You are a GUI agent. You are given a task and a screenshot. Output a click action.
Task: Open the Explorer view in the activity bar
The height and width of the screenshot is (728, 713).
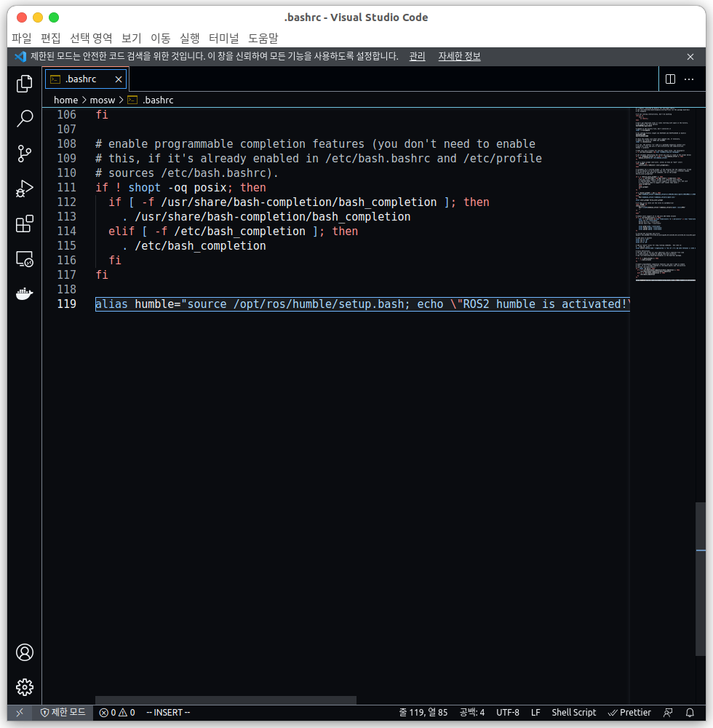(x=24, y=84)
